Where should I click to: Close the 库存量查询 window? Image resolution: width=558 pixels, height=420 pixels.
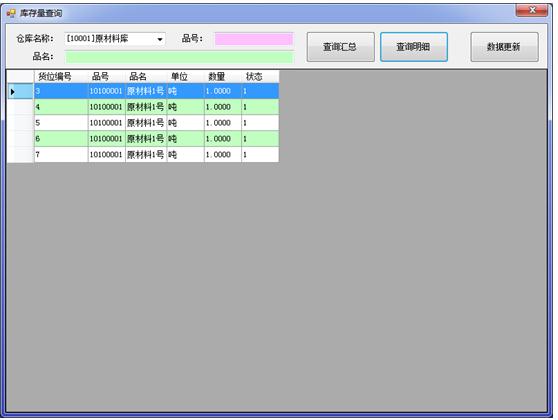pyautogui.click(x=532, y=10)
